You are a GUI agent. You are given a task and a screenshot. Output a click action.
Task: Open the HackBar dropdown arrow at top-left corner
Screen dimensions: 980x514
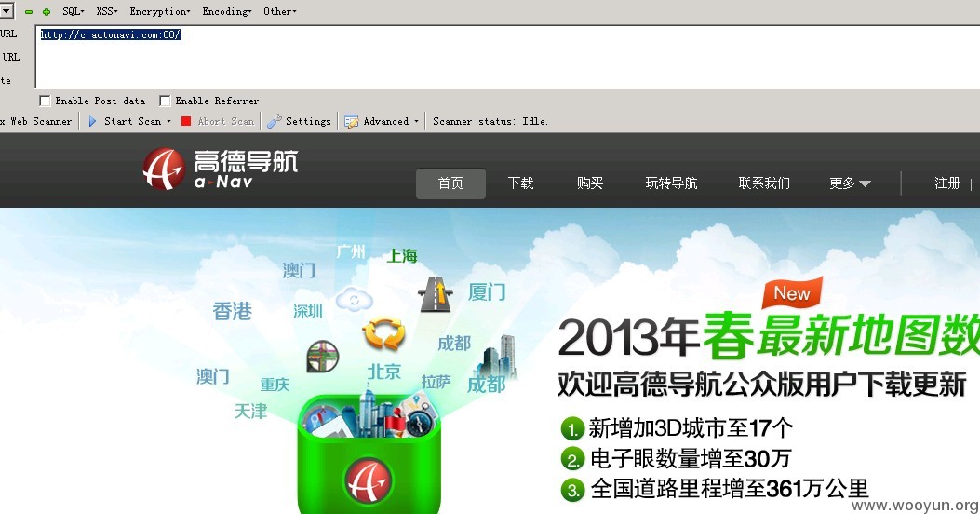(x=5, y=10)
